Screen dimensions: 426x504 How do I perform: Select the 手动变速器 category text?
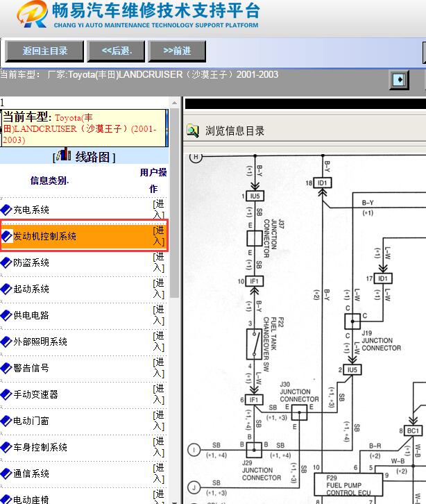tap(35, 394)
